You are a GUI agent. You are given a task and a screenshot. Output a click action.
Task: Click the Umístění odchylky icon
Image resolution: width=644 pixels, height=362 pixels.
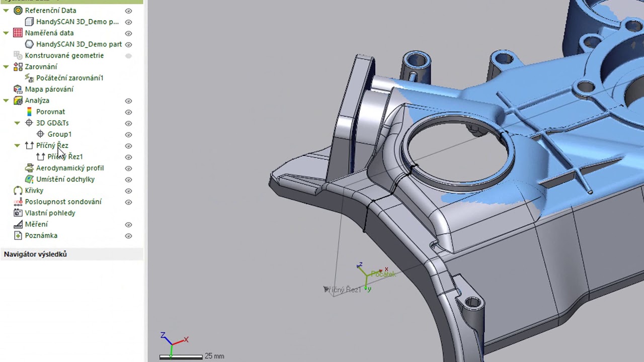coord(29,179)
